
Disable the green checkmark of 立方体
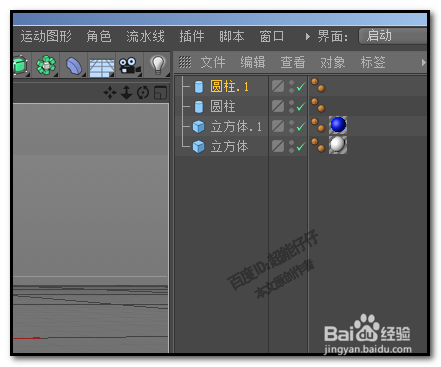[301, 146]
